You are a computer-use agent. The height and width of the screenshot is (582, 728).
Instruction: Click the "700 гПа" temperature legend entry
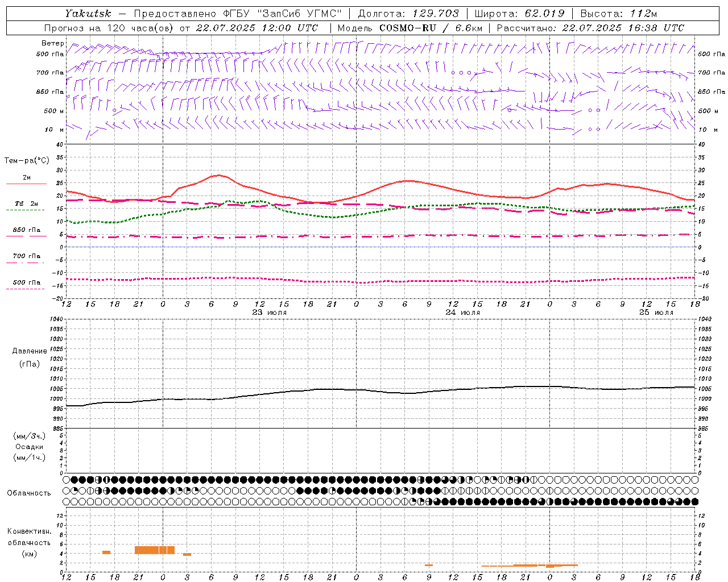pyautogui.click(x=27, y=256)
